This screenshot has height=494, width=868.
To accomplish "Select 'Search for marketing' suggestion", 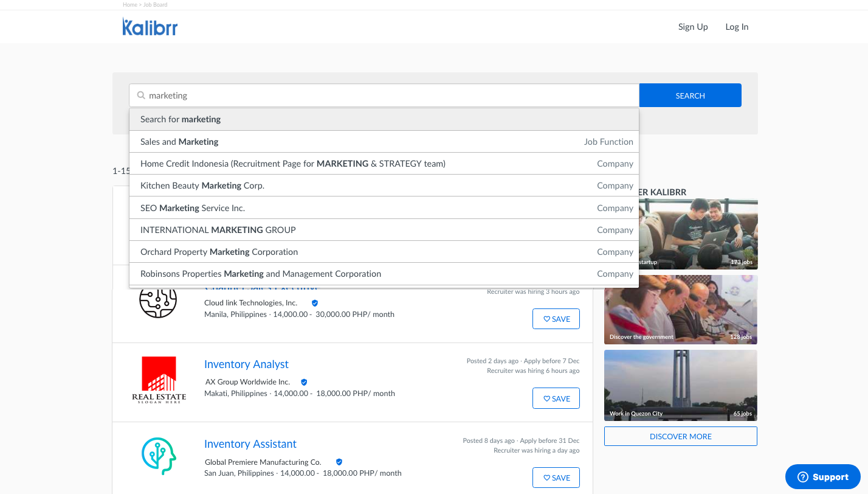I will (x=384, y=119).
